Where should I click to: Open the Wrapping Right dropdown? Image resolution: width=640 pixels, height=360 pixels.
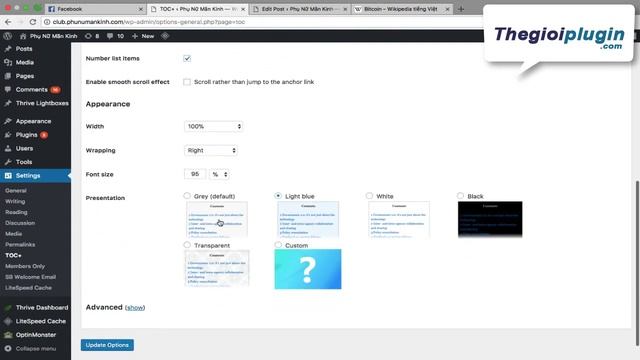click(211, 150)
